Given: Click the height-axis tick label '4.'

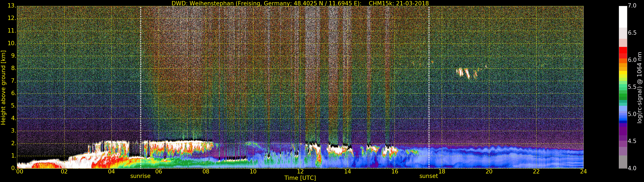Looking at the screenshot, I should tap(13, 118).
